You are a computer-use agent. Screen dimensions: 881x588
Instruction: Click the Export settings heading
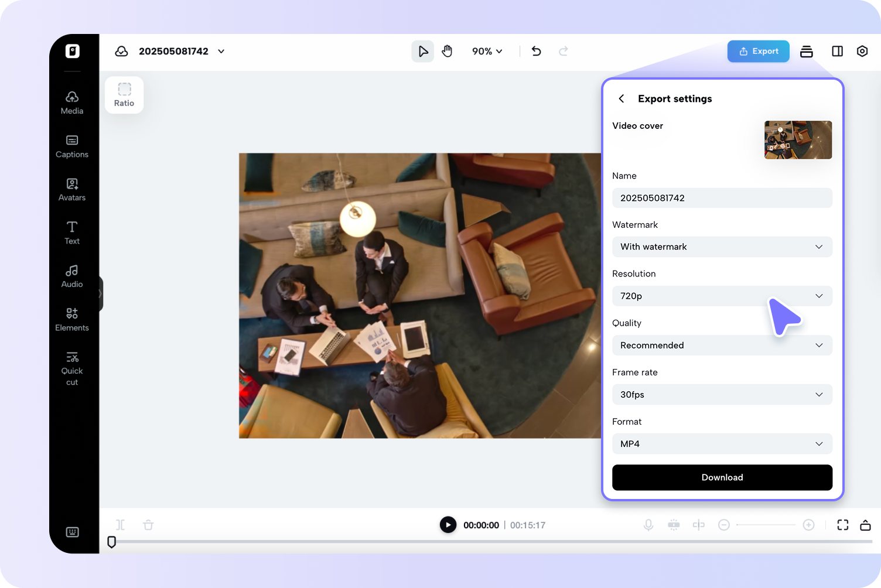pyautogui.click(x=675, y=98)
